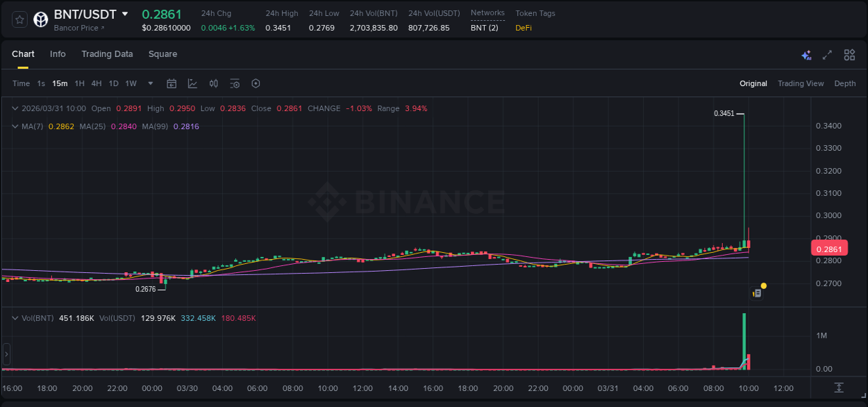868x407 pixels.
Task: Open the Binance AI assistant icon
Action: [x=806, y=54]
